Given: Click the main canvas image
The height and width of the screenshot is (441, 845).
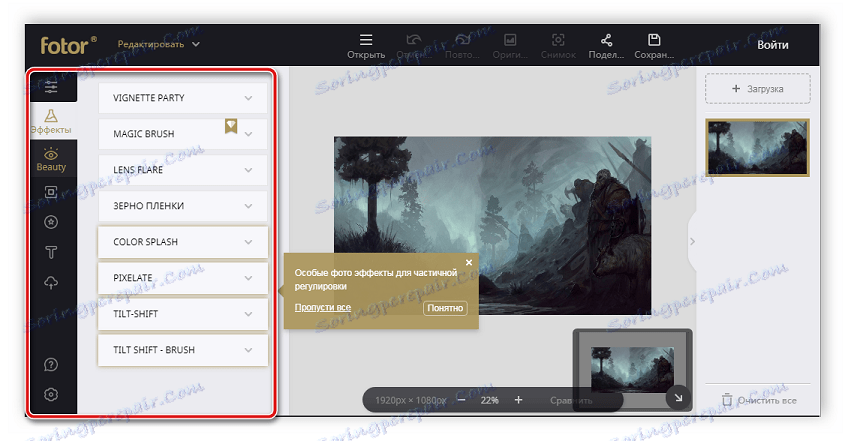Looking at the screenshot, I should pyautogui.click(x=492, y=225).
